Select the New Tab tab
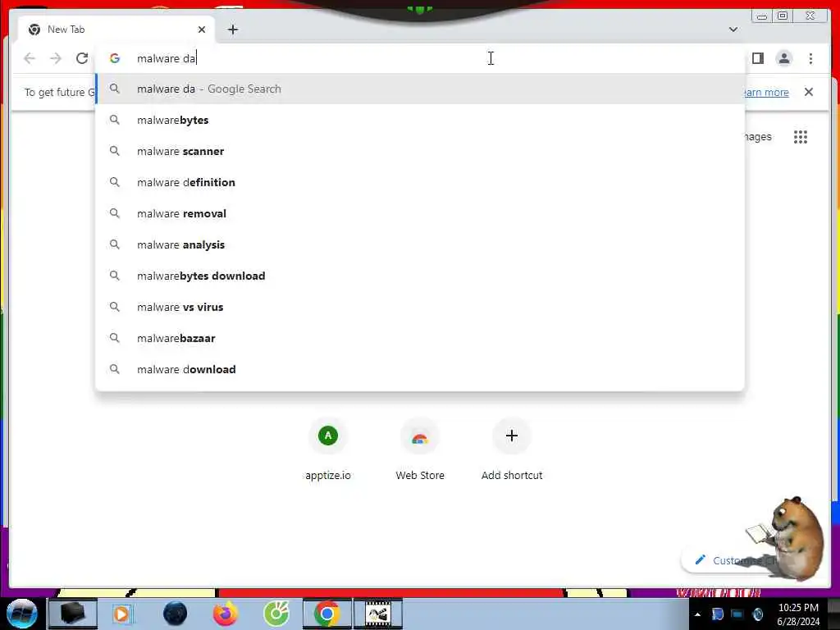 tap(116, 30)
